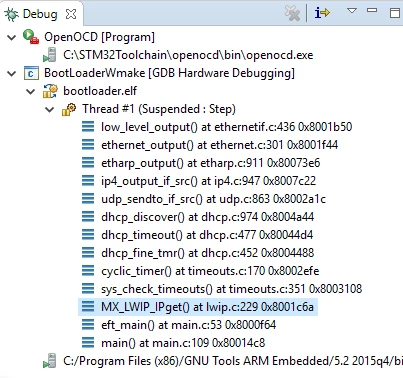The width and height of the screenshot is (403, 378).
Task: Close the Debug view tab
Action: 71,14
